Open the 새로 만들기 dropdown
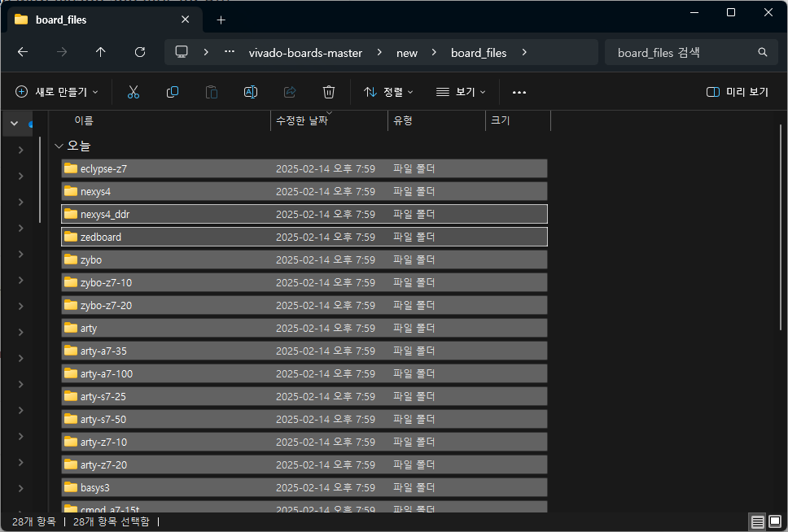Viewport: 788px width, 532px height. click(57, 92)
